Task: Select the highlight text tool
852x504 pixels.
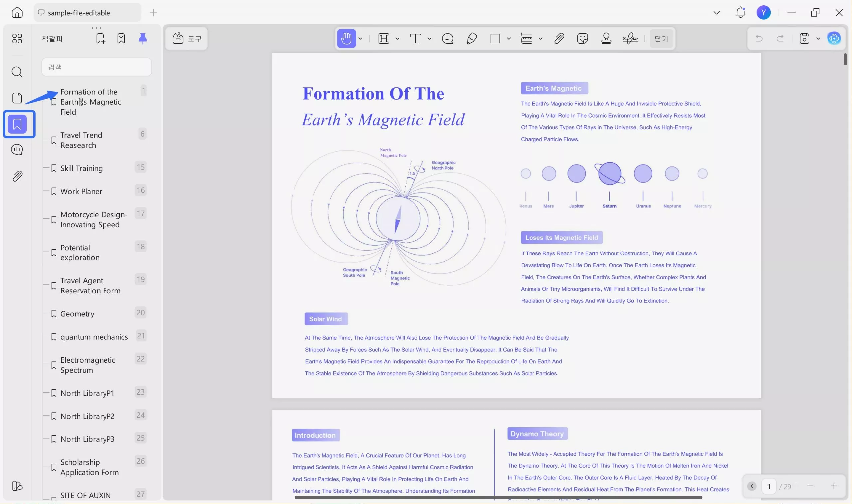Action: coord(383,38)
